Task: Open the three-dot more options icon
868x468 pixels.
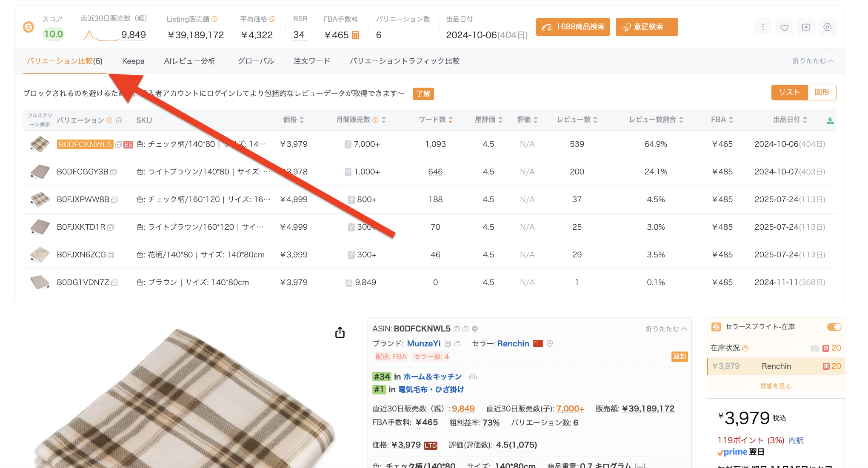Action: 762,27
